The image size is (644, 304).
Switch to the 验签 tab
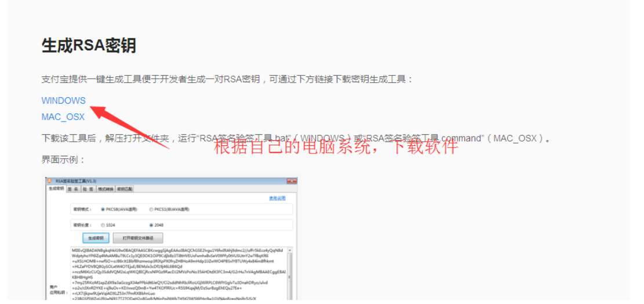point(88,189)
